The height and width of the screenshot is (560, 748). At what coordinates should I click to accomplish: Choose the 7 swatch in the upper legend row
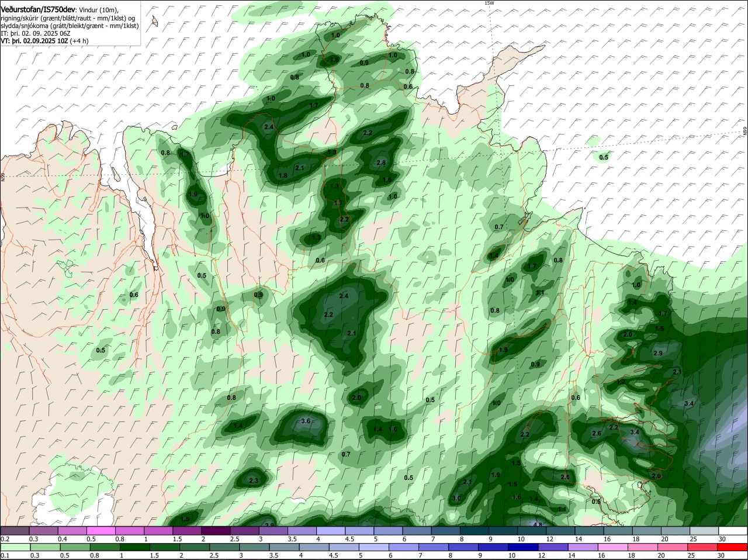click(x=446, y=531)
